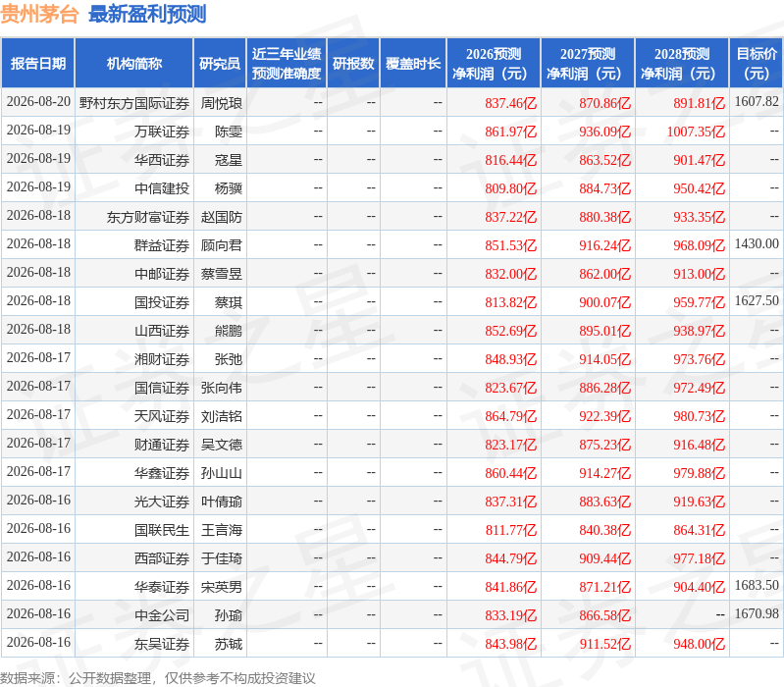Click the 贵州茅台 title link
The width and height of the screenshot is (784, 687).
[x=39, y=14]
